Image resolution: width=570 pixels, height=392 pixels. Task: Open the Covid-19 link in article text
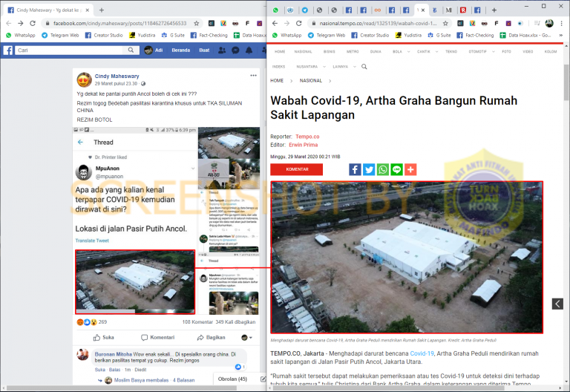point(422,353)
